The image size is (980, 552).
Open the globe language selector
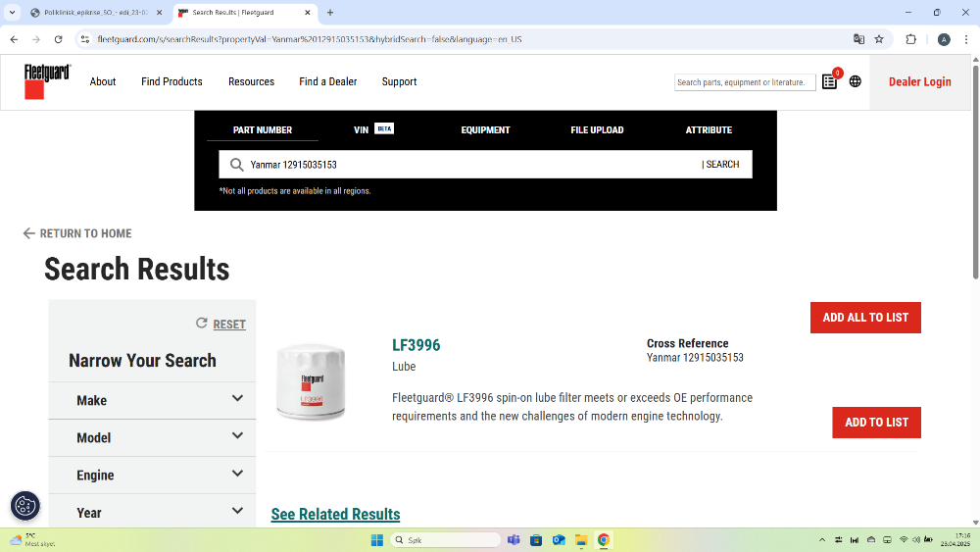point(855,81)
